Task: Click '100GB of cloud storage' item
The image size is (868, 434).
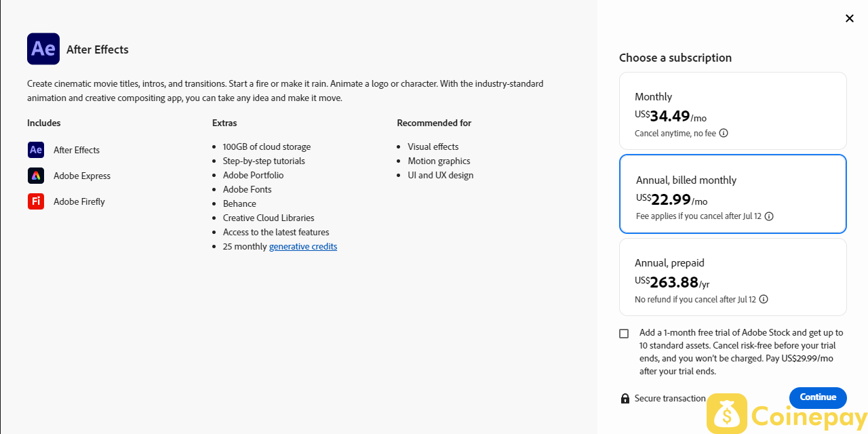Action: 267,146
